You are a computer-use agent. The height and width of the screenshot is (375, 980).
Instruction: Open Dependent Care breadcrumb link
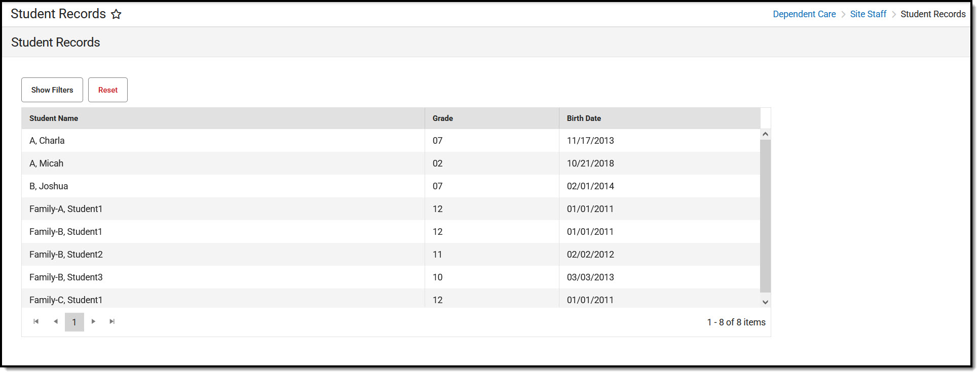tap(804, 14)
